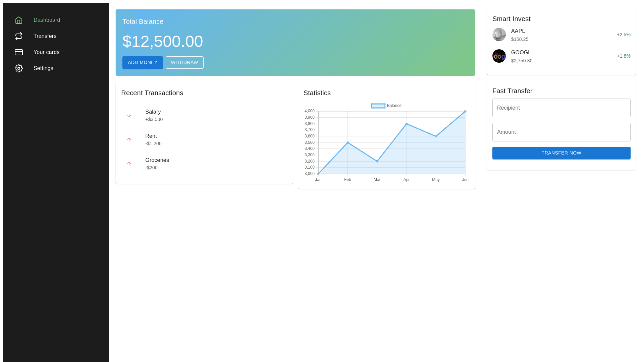This screenshot has width=644, height=362.
Task: Open Your cards menu item
Action: (46, 52)
